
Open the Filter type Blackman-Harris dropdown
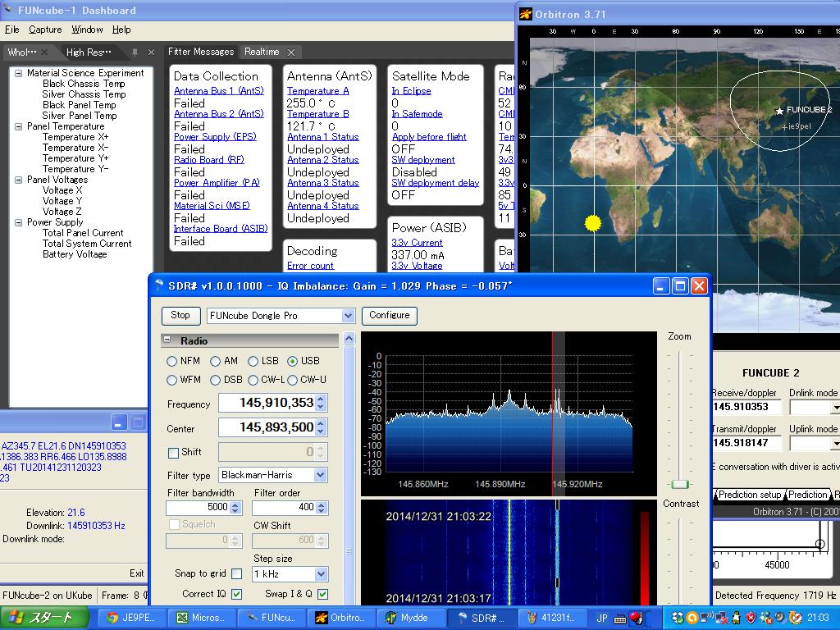(321, 475)
